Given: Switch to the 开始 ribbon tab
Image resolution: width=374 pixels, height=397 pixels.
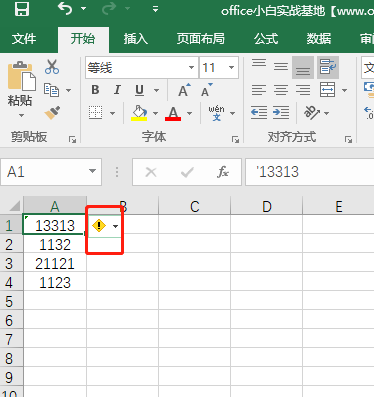Looking at the screenshot, I should [83, 39].
